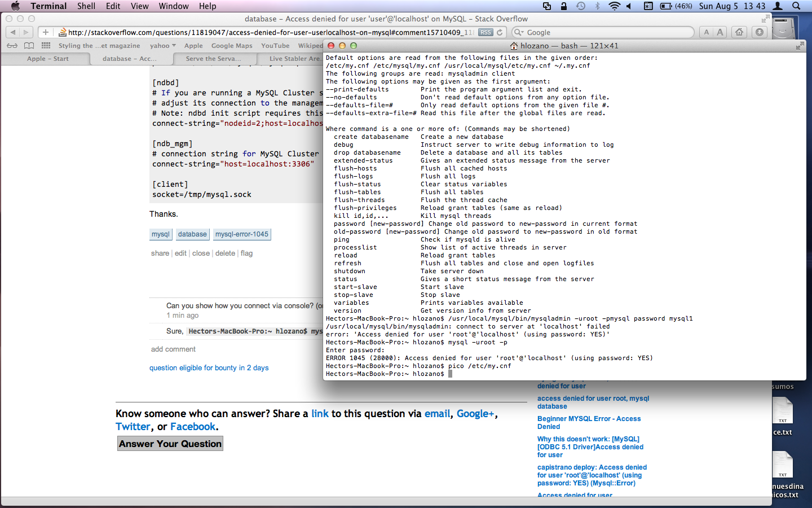This screenshot has height=508, width=812.
Task: Click the database tag
Action: coord(192,234)
